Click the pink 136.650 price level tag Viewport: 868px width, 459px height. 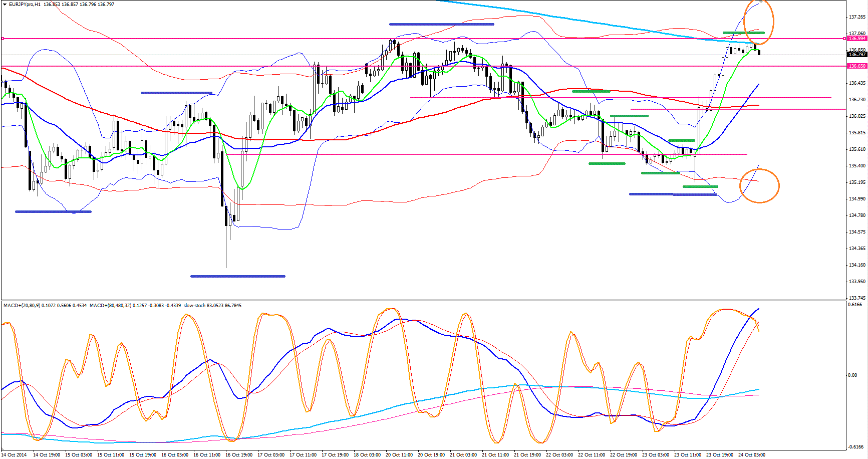[x=857, y=66]
